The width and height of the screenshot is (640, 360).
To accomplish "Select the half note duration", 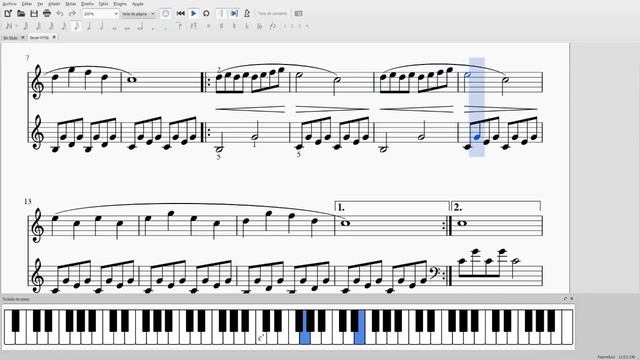I will [101, 26].
